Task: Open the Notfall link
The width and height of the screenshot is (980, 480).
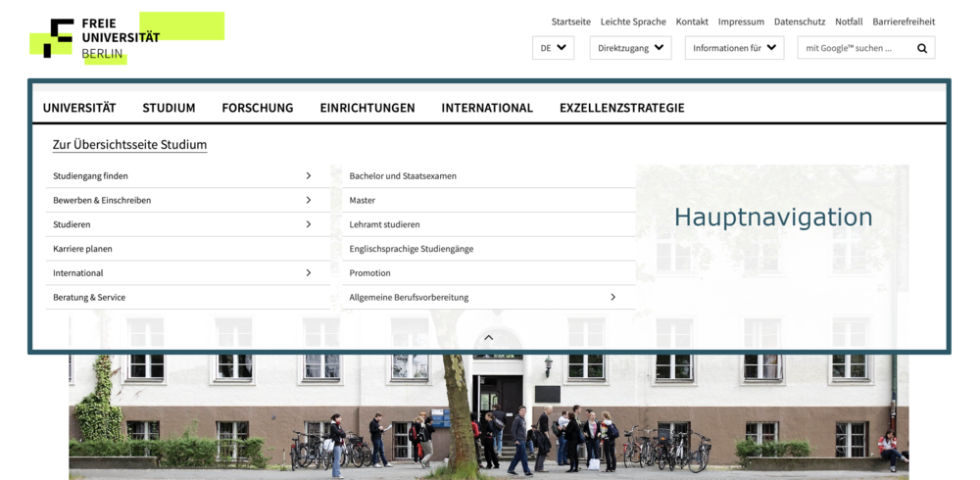Action: point(849,22)
